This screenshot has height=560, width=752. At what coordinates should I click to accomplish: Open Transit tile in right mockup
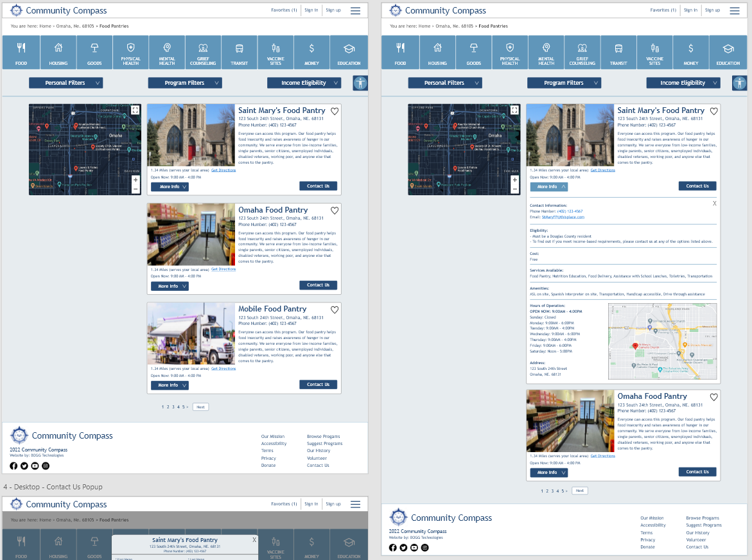[x=618, y=52]
